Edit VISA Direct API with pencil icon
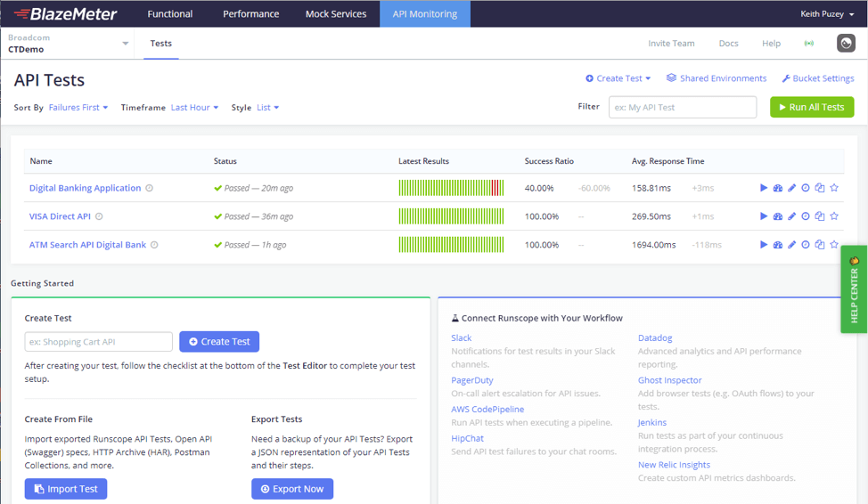 pos(791,216)
